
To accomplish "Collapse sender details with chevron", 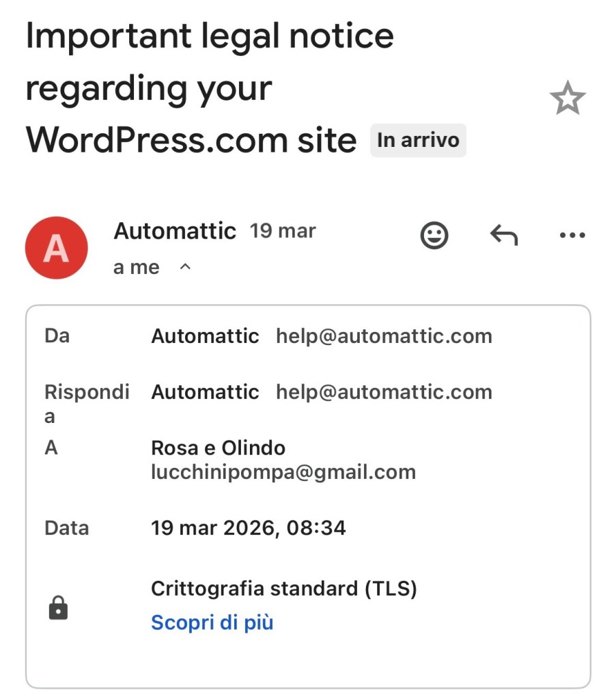I will (x=184, y=268).
